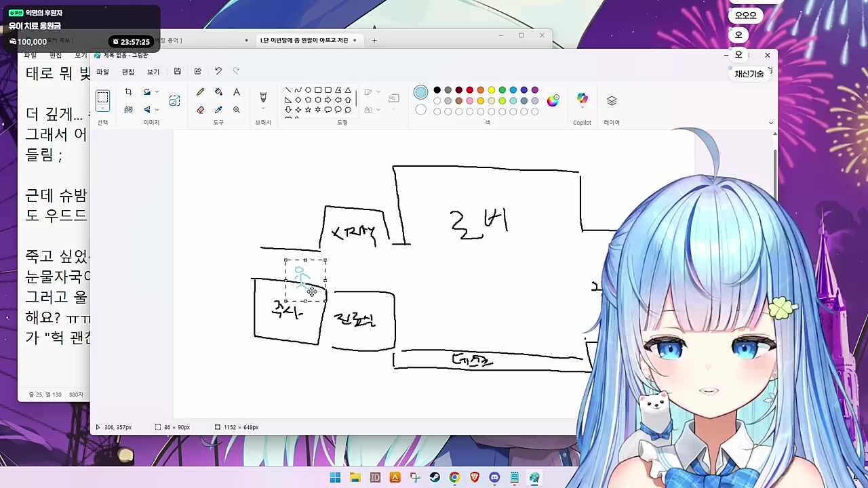
Task: Choose the black color swatch
Action: pyautogui.click(x=437, y=90)
